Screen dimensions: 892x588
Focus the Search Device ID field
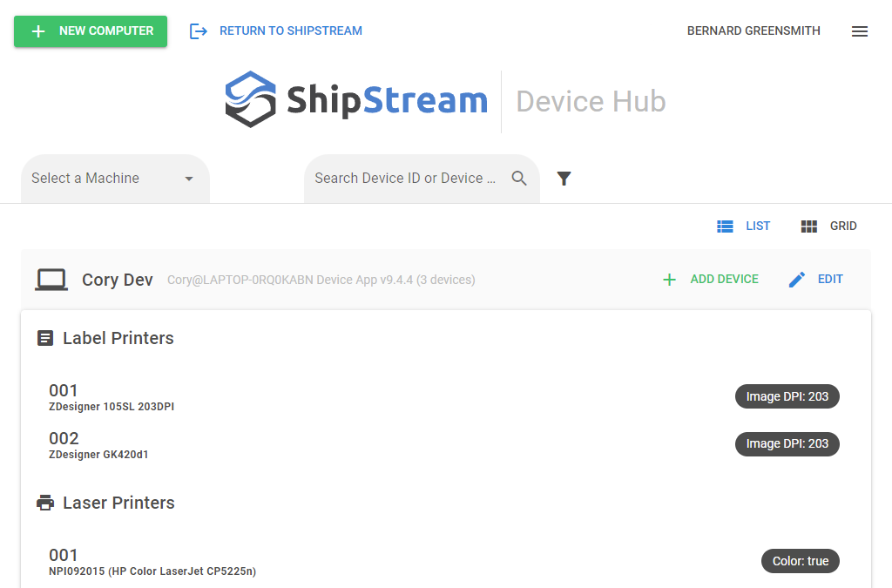[405, 179]
